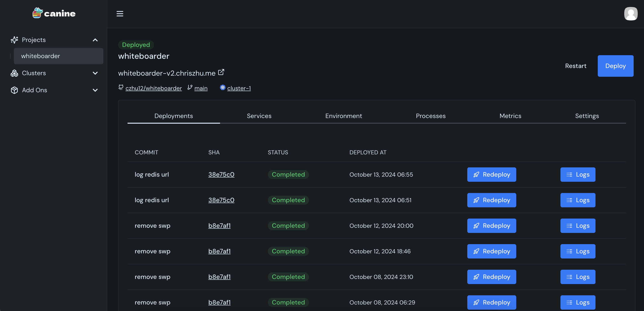Click the Kubernetes icon beside cluster-1
The width and height of the screenshot is (644, 311).
(x=223, y=88)
